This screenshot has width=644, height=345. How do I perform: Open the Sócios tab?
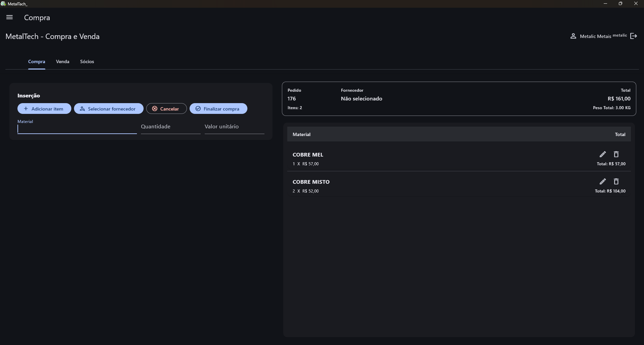tap(87, 61)
